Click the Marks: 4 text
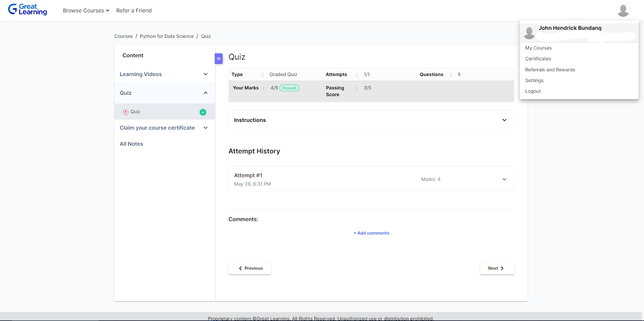This screenshot has width=644, height=321. (431, 179)
